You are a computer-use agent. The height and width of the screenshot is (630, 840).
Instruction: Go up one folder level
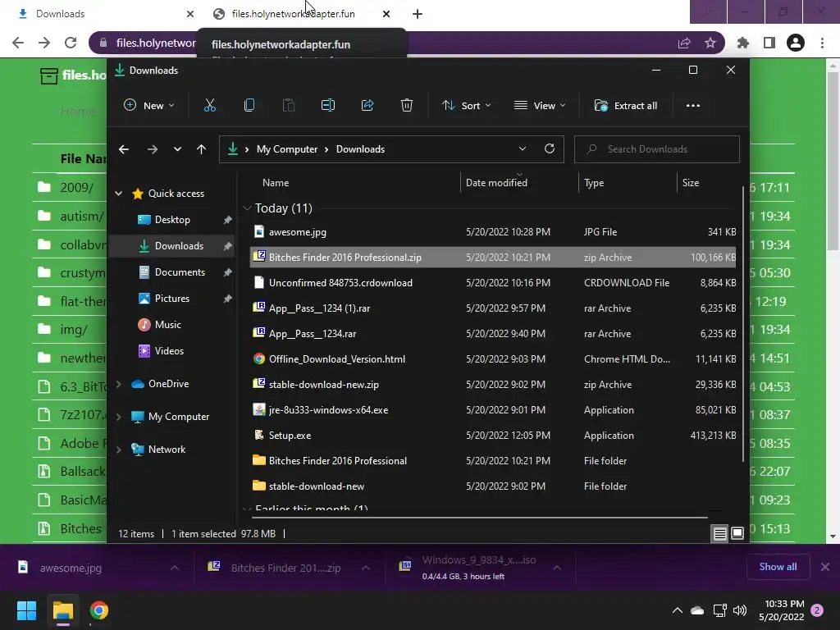(201, 149)
